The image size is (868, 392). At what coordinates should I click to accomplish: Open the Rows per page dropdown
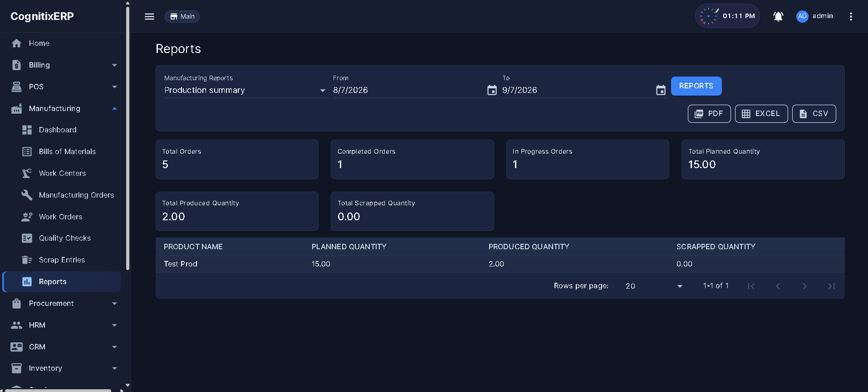[x=654, y=286]
